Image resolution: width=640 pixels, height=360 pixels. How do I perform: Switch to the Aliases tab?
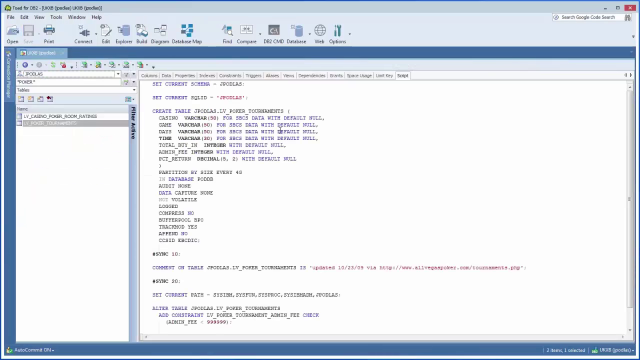coord(272,76)
